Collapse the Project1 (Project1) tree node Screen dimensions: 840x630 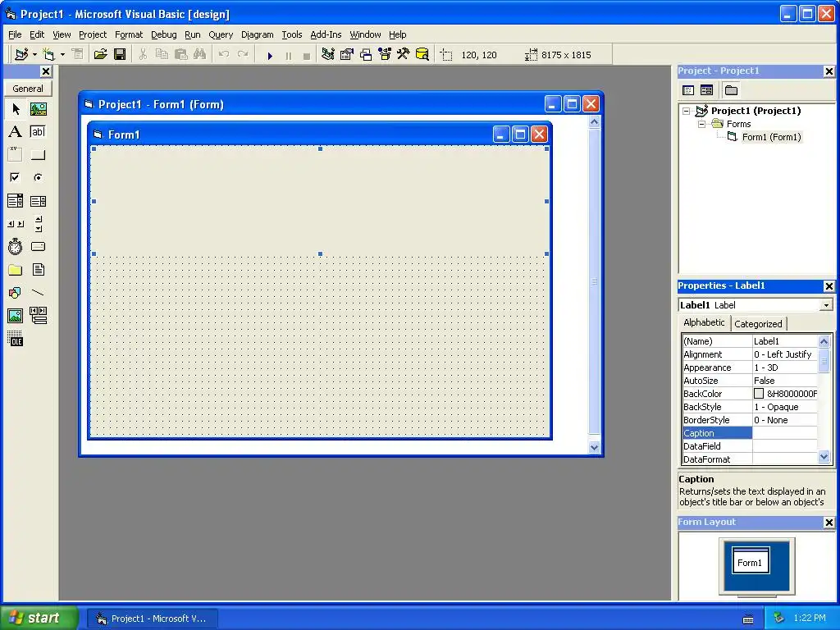687,111
